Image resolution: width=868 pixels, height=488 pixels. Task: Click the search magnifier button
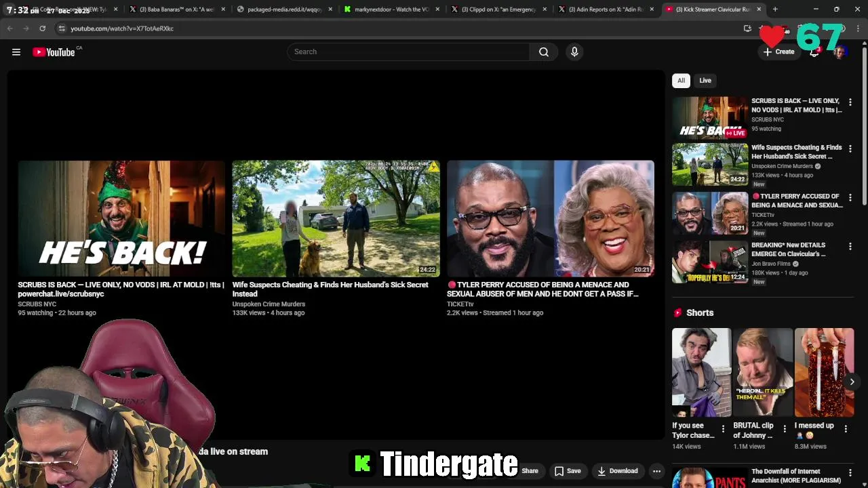(544, 52)
